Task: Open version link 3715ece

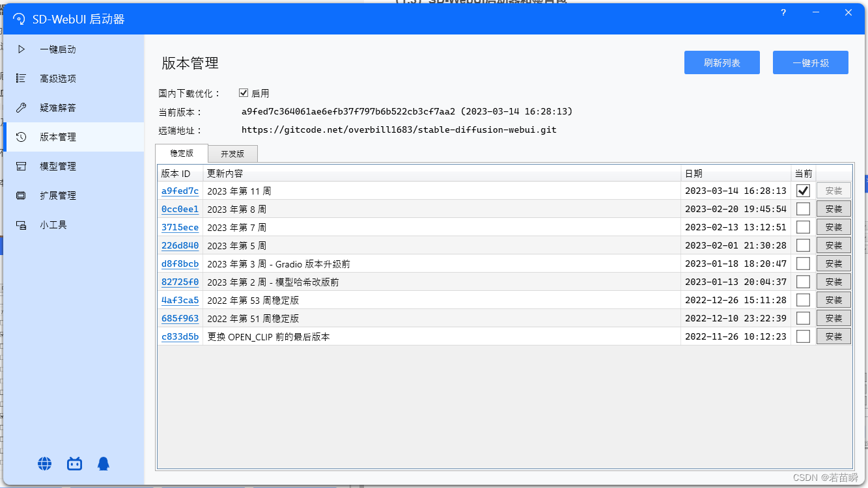Action: (180, 227)
